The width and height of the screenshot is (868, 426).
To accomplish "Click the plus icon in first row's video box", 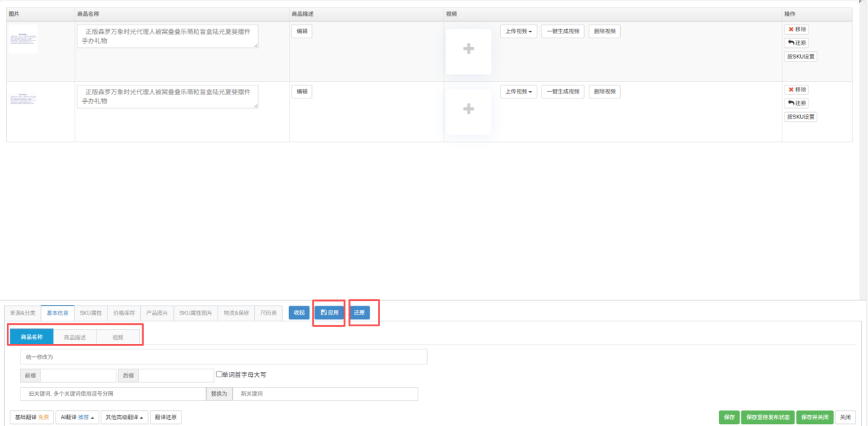I will [468, 49].
